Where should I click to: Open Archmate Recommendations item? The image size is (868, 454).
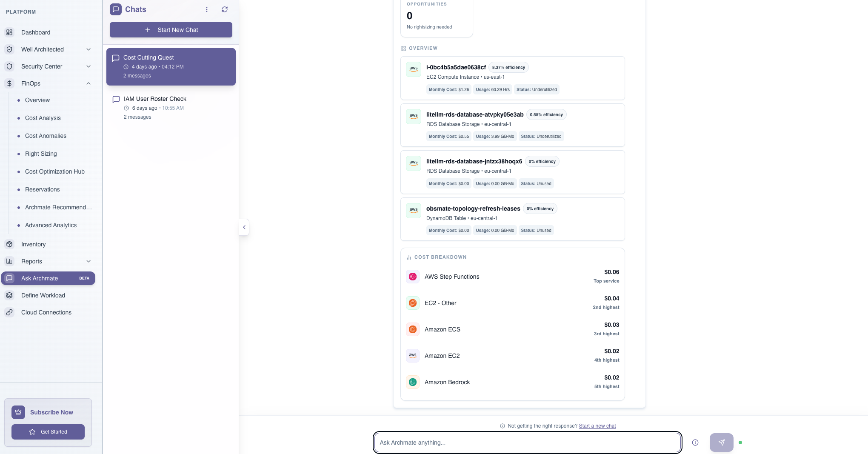(x=58, y=207)
